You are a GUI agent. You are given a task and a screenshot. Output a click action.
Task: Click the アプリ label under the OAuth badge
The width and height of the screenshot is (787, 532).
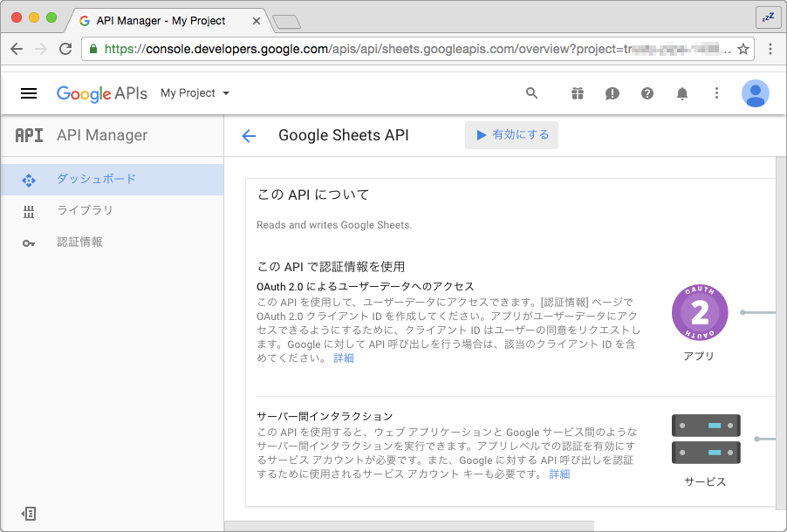coord(699,357)
